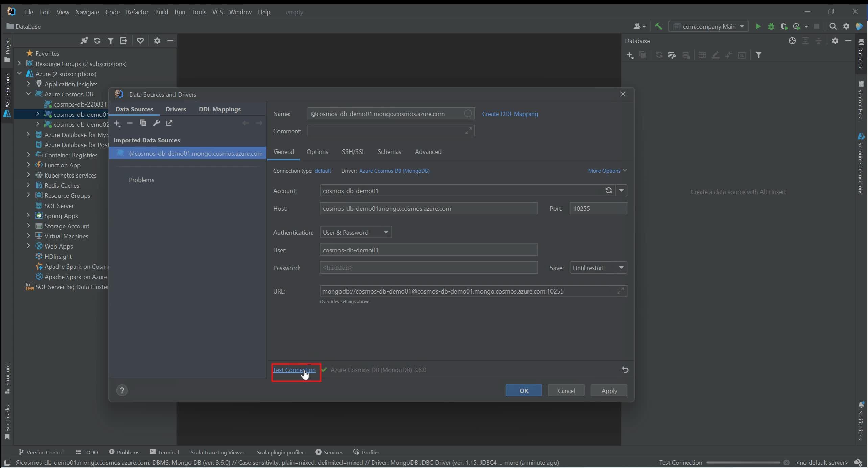868x468 pixels.
Task: Open the Account dropdown arrow
Action: 621,191
